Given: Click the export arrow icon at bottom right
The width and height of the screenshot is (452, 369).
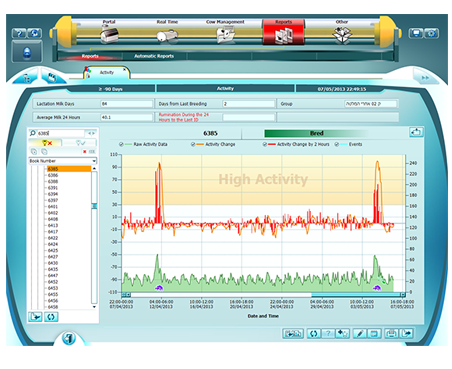Looking at the screenshot, I should pyautogui.click(x=407, y=333).
